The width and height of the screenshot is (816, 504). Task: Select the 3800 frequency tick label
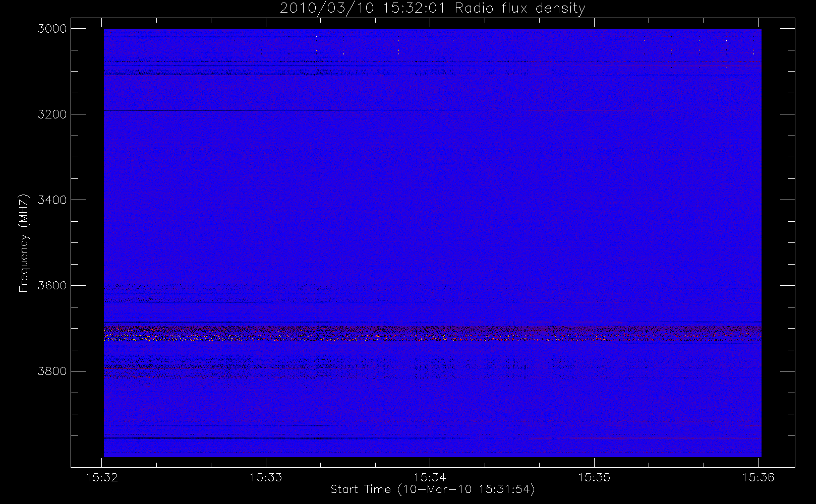(x=52, y=371)
